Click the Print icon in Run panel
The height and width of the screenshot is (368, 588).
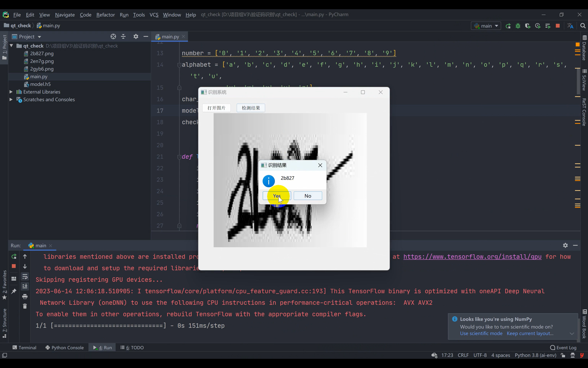pyautogui.click(x=25, y=297)
